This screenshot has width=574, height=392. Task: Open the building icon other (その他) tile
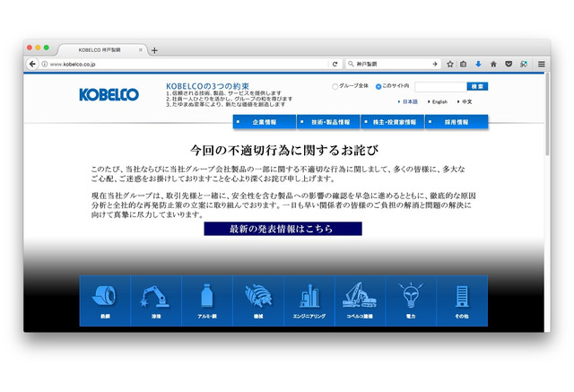[x=462, y=301]
